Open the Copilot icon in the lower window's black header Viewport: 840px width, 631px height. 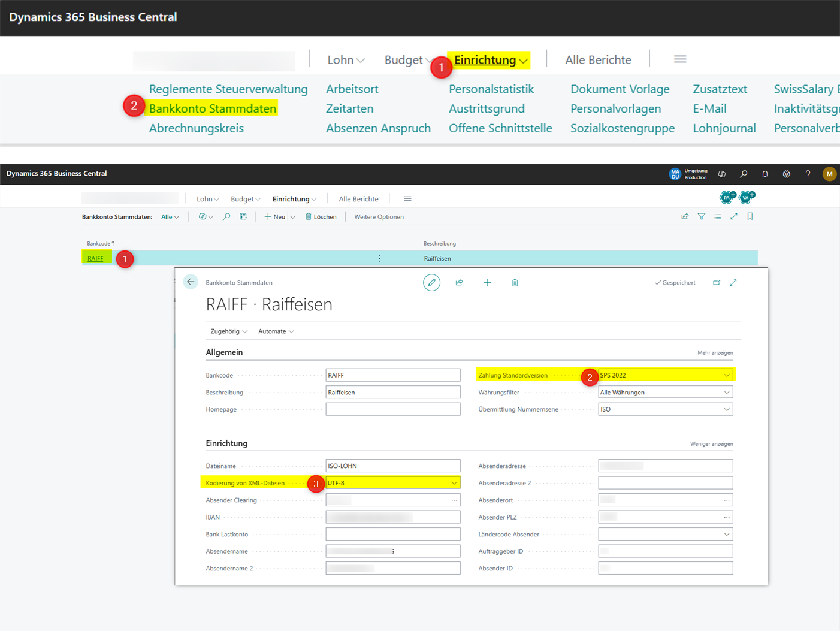click(722, 174)
